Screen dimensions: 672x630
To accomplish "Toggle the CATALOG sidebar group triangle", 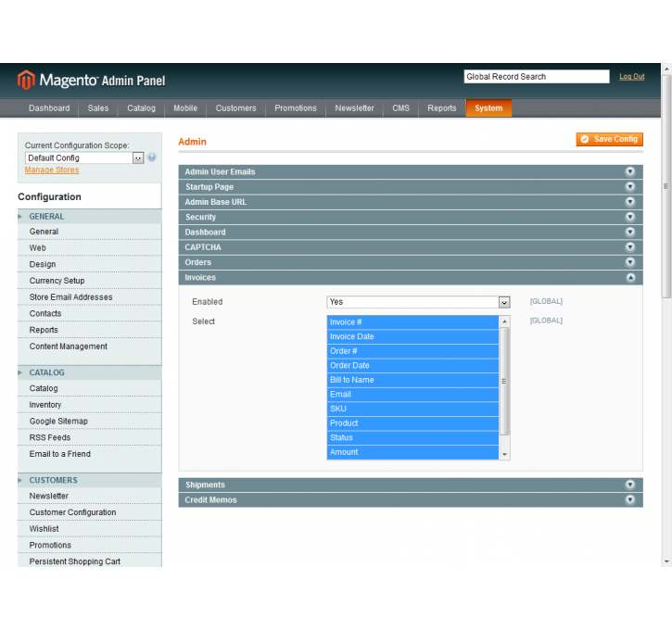I will point(19,372).
